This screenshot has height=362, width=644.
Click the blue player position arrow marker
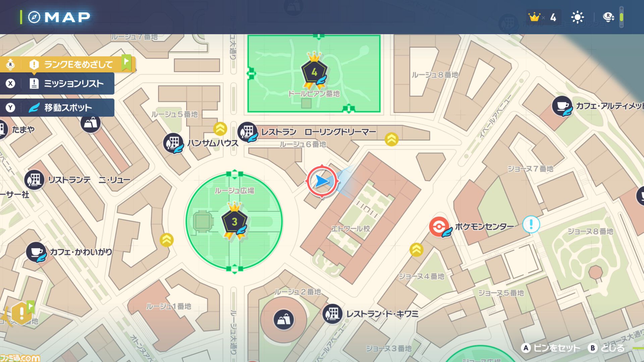[322, 181]
